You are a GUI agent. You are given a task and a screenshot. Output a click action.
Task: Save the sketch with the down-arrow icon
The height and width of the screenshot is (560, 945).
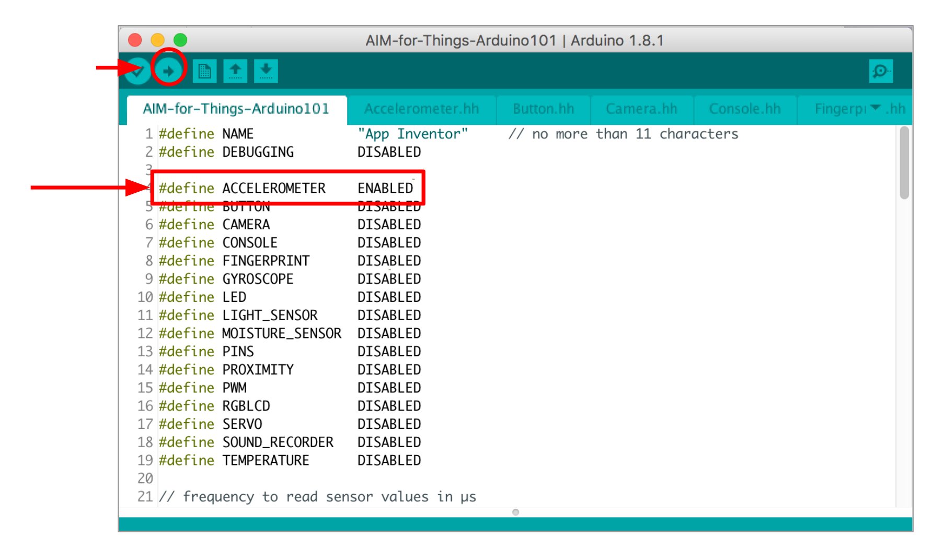[x=266, y=71]
